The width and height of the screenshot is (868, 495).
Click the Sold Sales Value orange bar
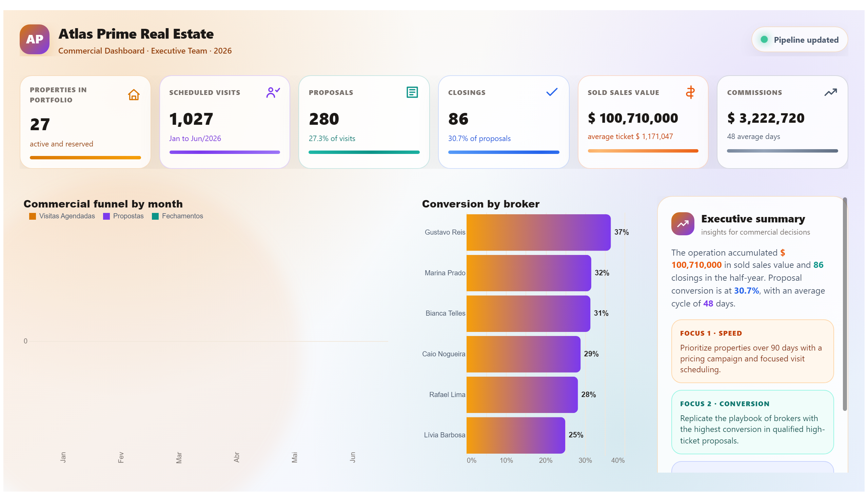coord(643,151)
